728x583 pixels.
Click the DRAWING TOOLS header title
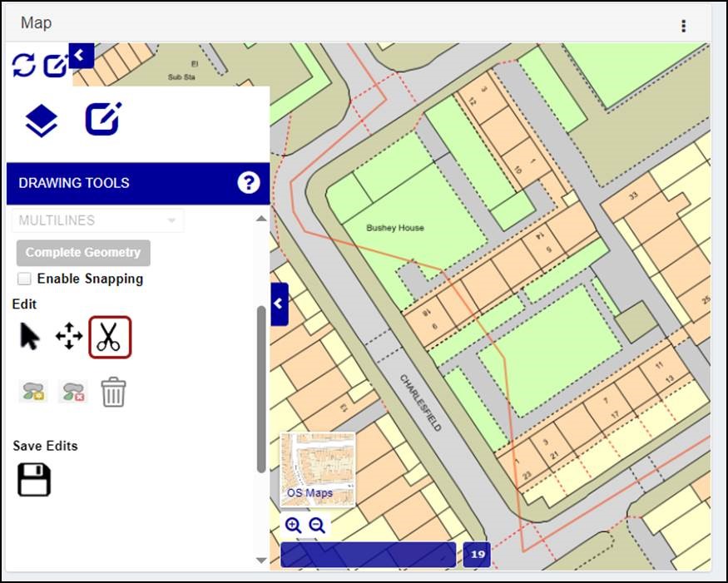click(x=74, y=183)
